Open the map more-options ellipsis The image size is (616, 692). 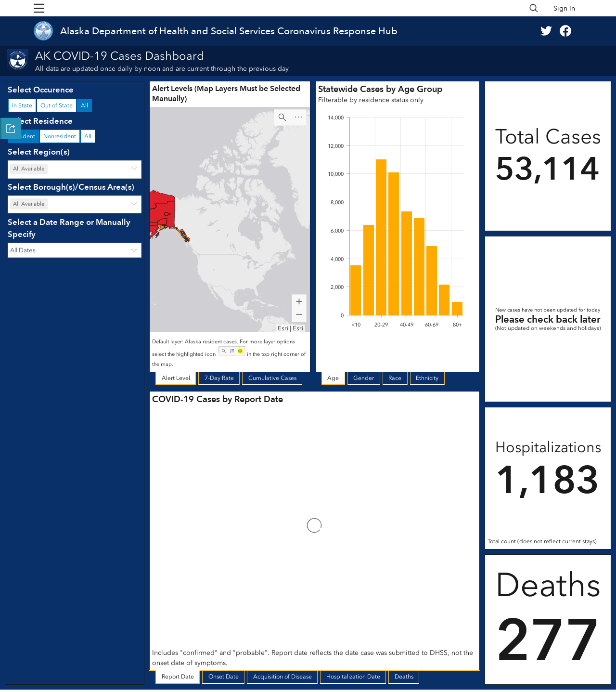298,117
